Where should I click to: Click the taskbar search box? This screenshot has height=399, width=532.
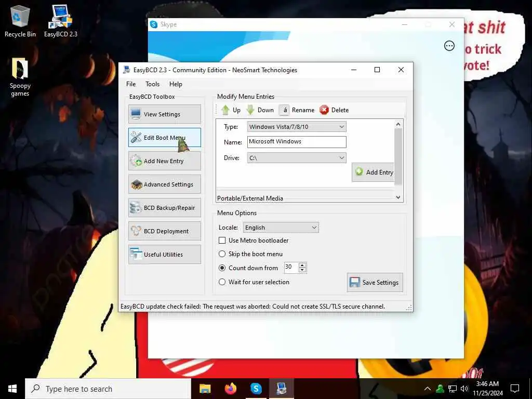pyautogui.click(x=108, y=389)
